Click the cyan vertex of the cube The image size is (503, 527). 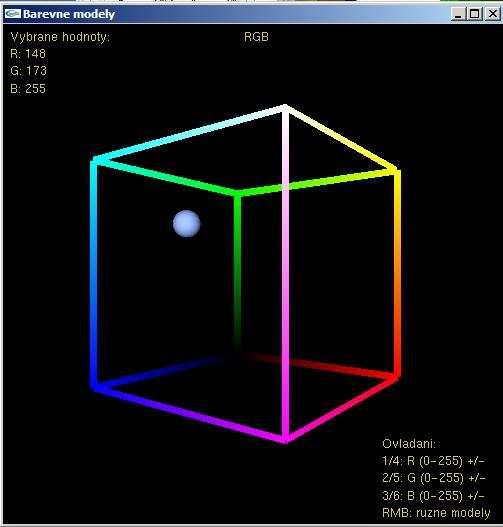point(95,161)
